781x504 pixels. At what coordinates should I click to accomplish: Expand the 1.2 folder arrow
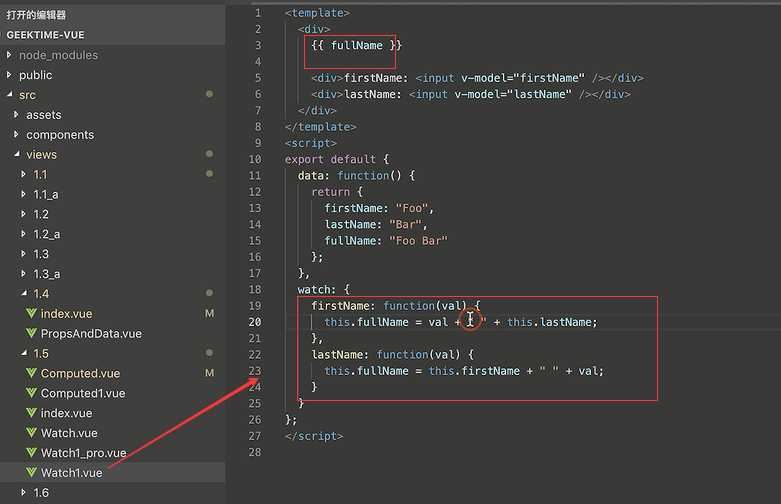(23, 214)
